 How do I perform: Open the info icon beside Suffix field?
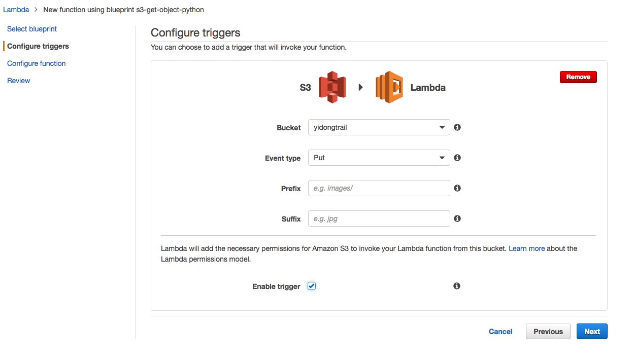tap(457, 219)
